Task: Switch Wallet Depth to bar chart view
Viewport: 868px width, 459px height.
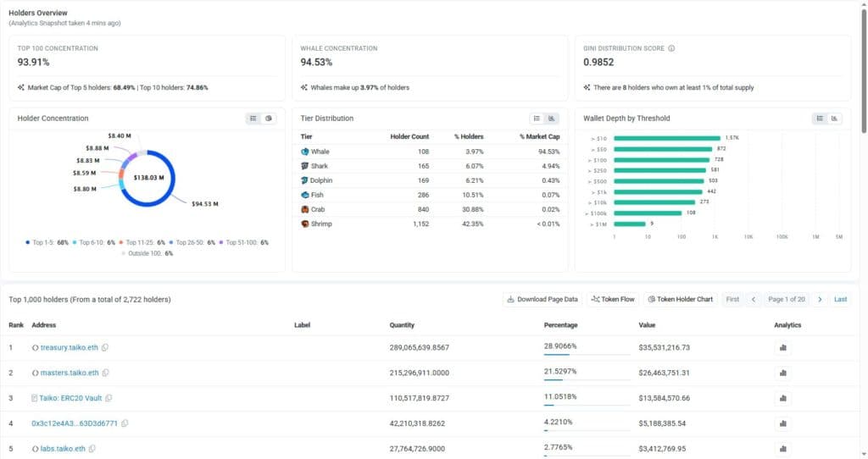Action: coord(834,119)
